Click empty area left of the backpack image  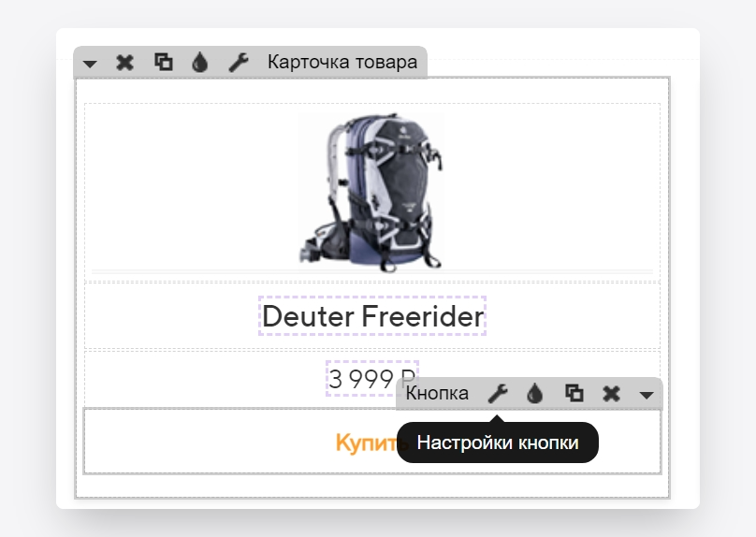[193, 192]
